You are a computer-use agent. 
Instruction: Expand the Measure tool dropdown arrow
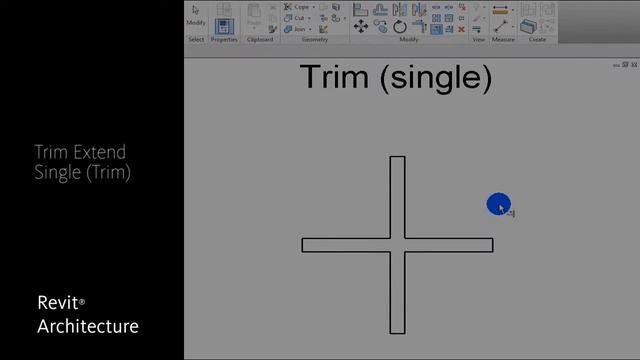coord(513,27)
